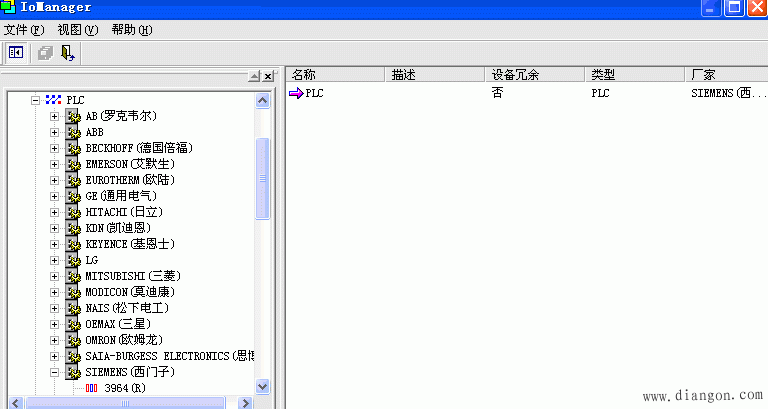Click the gear icon beside KDN

click(x=73, y=228)
